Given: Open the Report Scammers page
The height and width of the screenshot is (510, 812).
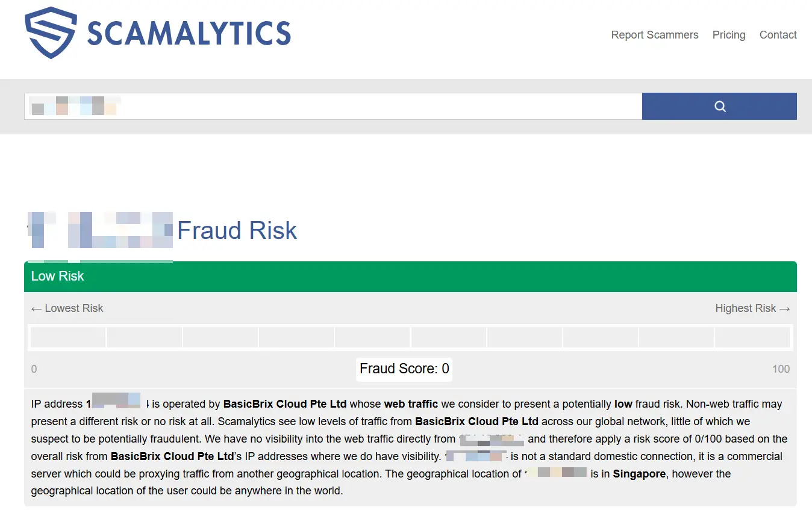Looking at the screenshot, I should pos(655,35).
